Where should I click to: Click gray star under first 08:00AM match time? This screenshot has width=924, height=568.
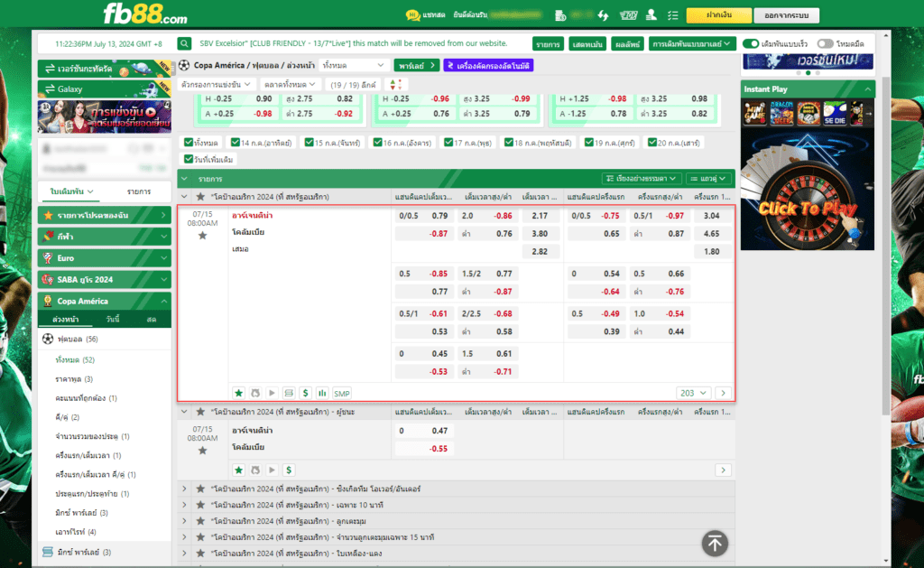click(x=203, y=236)
